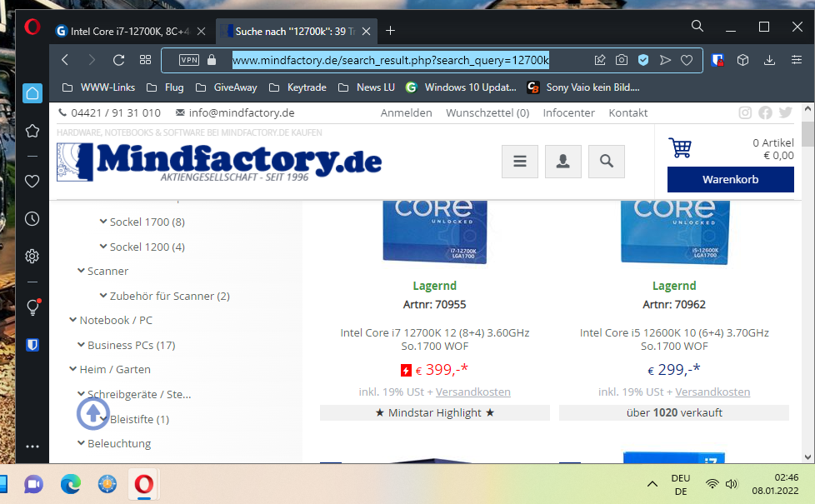The image size is (815, 504).
Task: Open the sidebar heart pinboards icon
Action: (32, 182)
